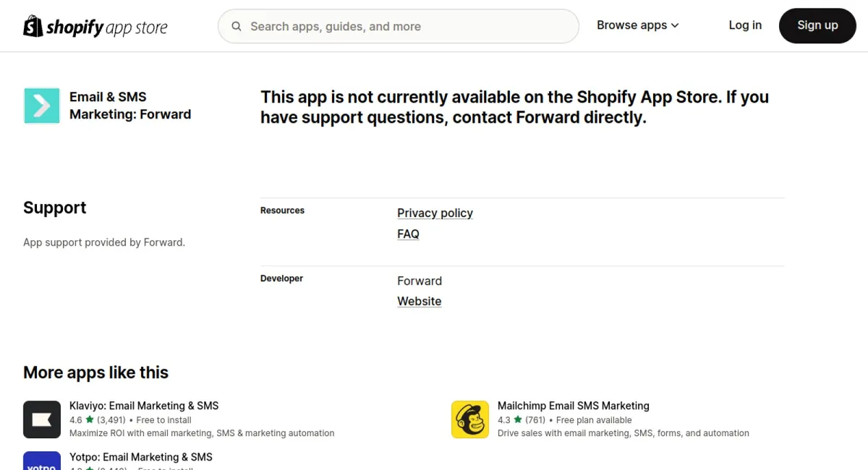Image resolution: width=868 pixels, height=470 pixels.
Task: Click the Log in link
Action: coord(745,25)
